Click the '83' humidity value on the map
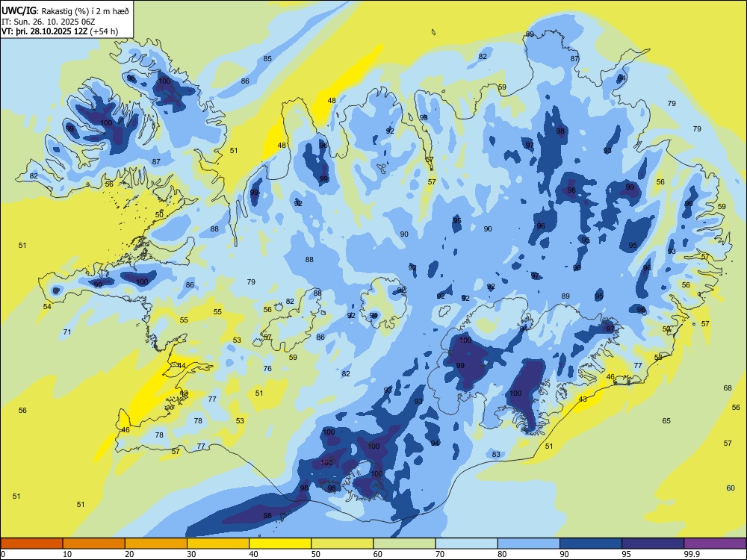This screenshot has height=560, width=747. 496,454
